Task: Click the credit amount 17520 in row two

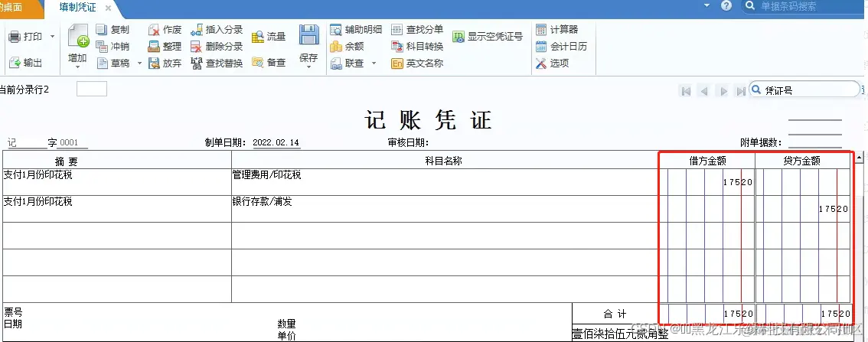Action: [x=833, y=209]
